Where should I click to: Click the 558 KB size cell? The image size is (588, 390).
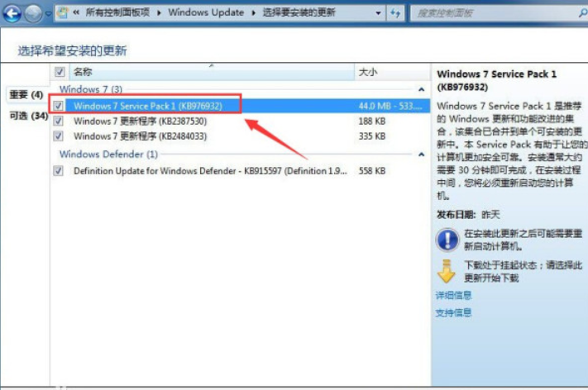372,171
